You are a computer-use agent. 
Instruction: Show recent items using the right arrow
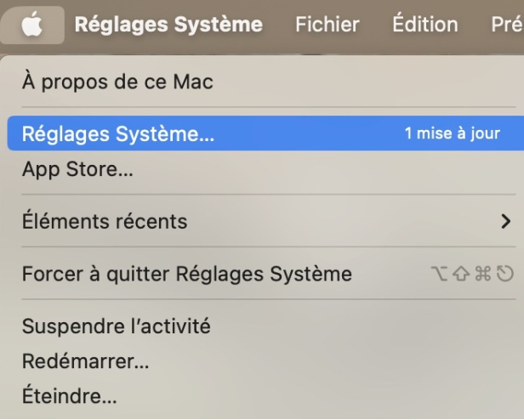[507, 222]
